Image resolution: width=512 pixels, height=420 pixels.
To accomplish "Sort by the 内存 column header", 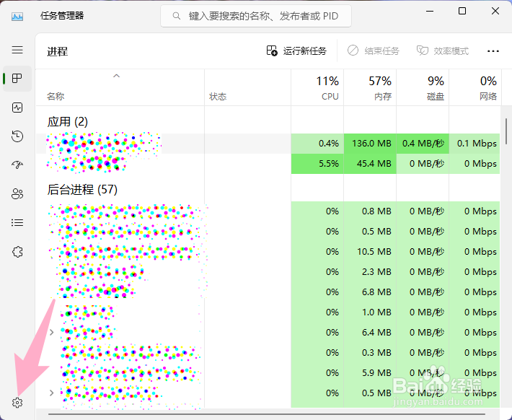I will click(x=370, y=88).
